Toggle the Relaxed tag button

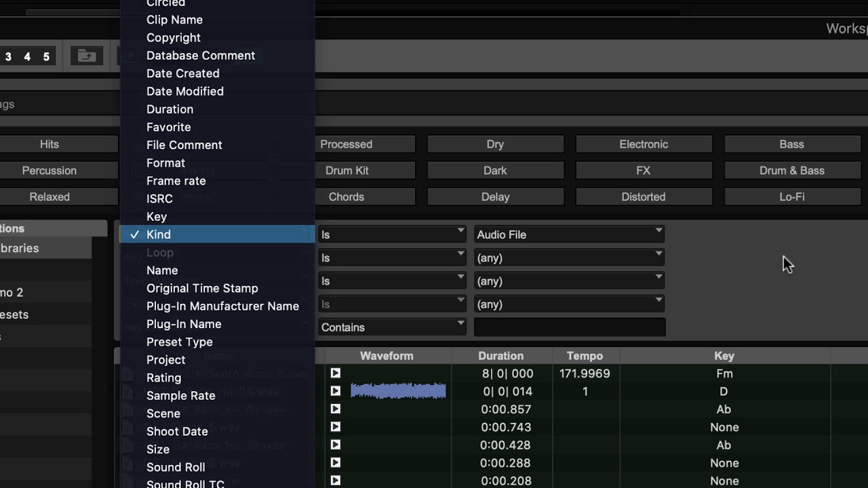pos(58,197)
